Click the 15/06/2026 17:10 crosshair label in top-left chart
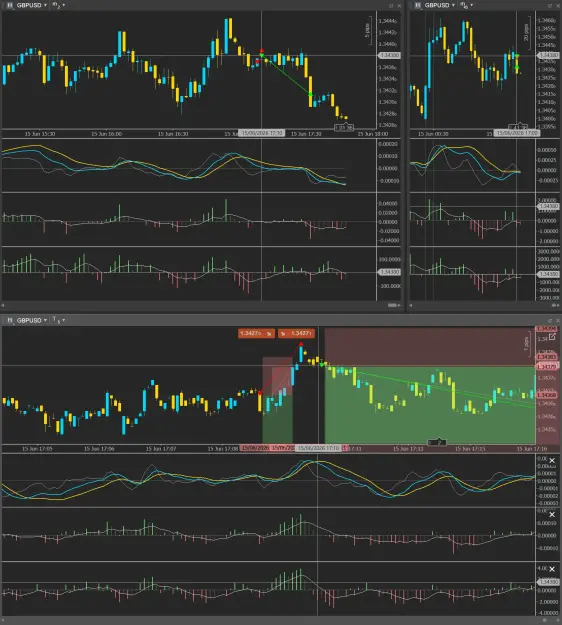 261,133
